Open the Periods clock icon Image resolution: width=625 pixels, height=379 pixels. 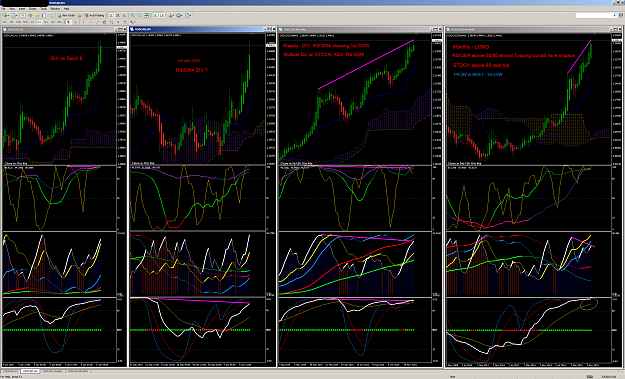178,16
